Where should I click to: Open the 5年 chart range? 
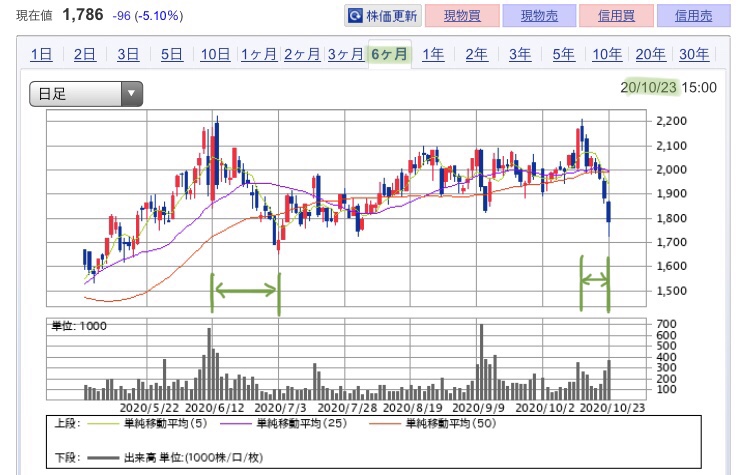tap(563, 55)
